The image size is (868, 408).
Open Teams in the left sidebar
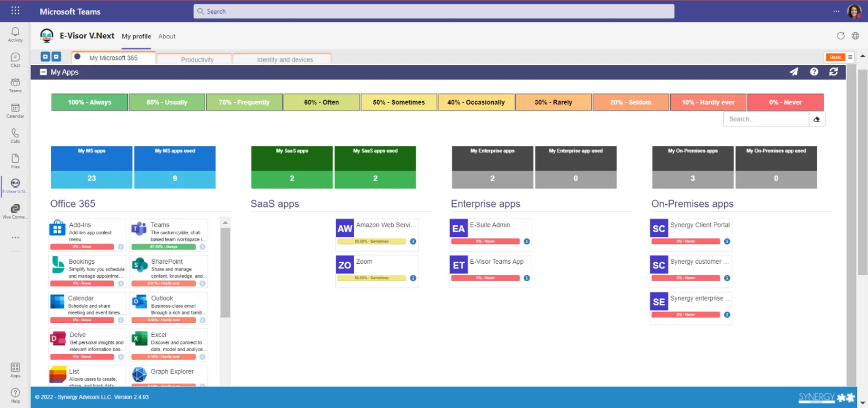pos(15,85)
